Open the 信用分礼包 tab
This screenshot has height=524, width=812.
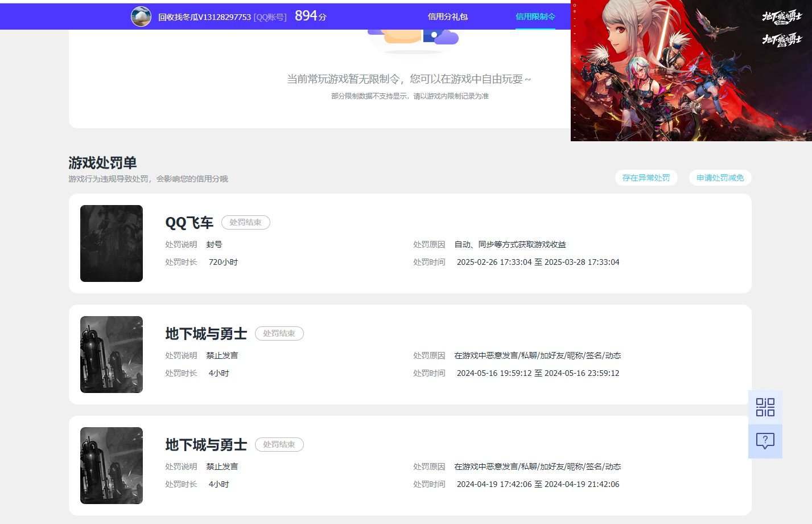(448, 17)
